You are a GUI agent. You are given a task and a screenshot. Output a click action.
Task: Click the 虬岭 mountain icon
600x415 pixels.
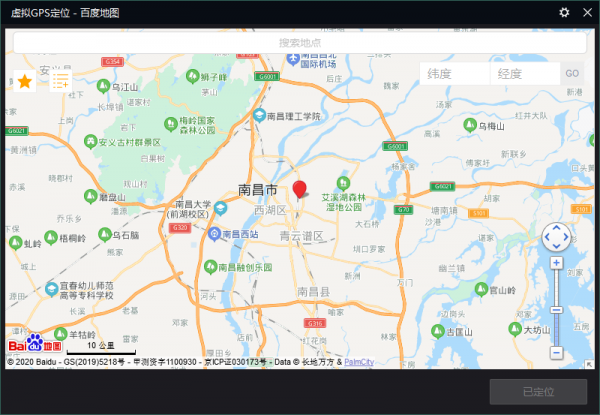(x=16, y=243)
